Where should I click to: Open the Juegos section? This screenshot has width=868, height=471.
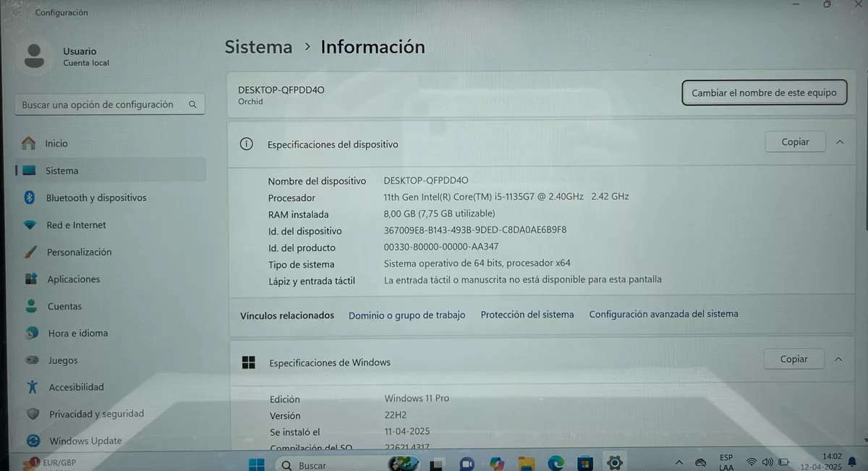point(62,360)
